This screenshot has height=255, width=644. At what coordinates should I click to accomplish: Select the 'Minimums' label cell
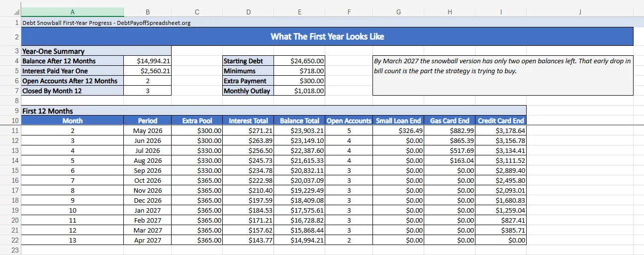(248, 71)
